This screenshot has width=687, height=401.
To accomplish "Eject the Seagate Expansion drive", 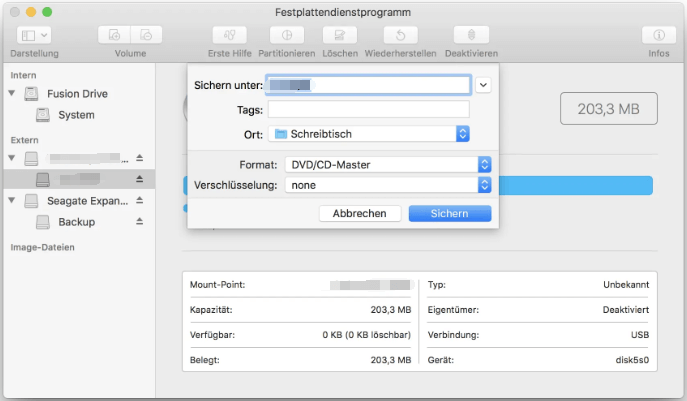I will 139,200.
